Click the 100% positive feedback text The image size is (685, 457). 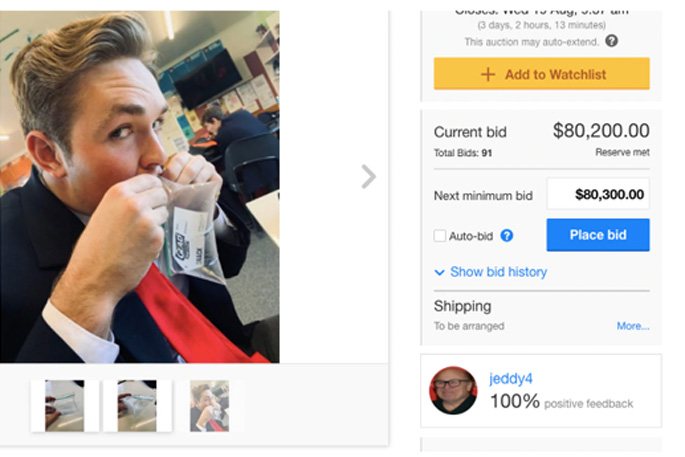[561, 402]
